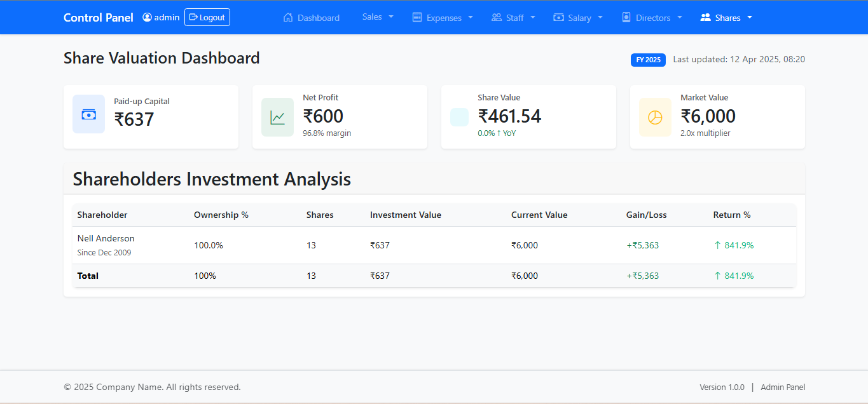Click the Market Value pie chart icon

(x=655, y=118)
